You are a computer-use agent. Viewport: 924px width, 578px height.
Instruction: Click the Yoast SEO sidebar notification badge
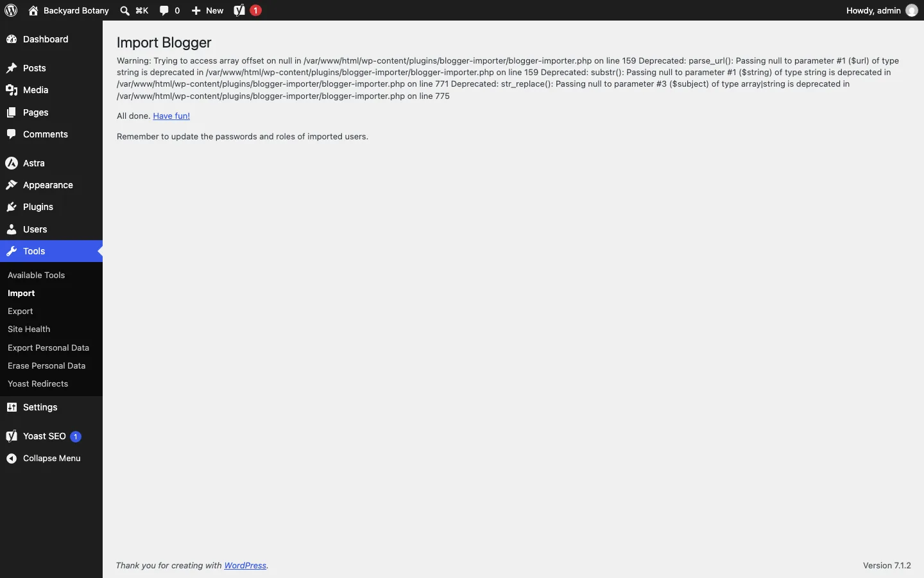(76, 437)
